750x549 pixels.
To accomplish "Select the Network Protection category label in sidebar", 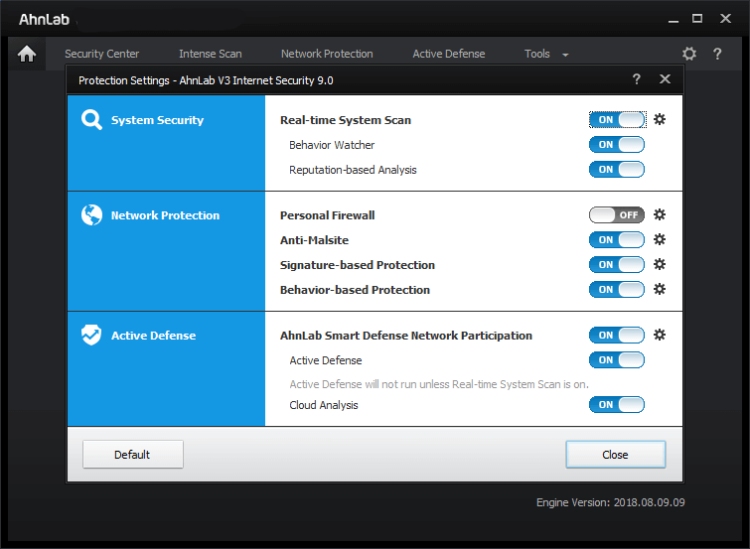I will (x=165, y=215).
